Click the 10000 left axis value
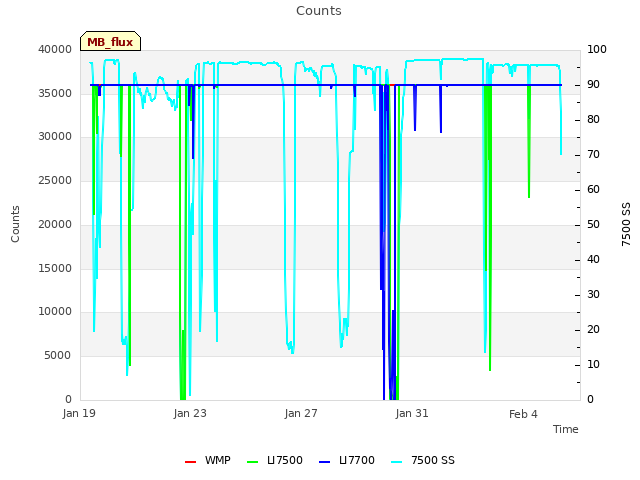Viewport: 640px width, 480px height. click(55, 311)
